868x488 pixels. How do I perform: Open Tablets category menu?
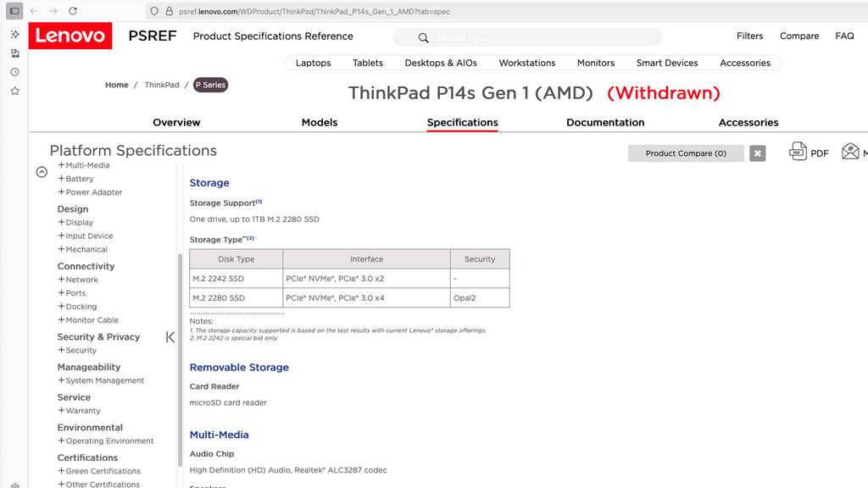tap(368, 63)
